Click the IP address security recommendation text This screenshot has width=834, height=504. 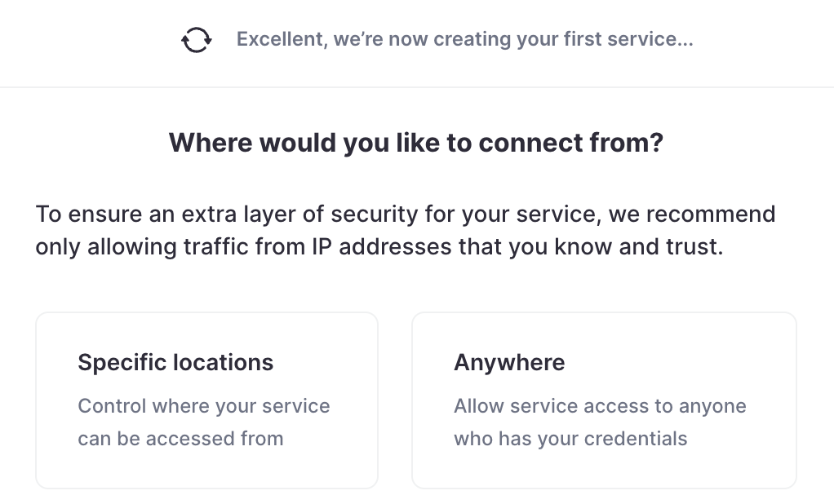405,230
